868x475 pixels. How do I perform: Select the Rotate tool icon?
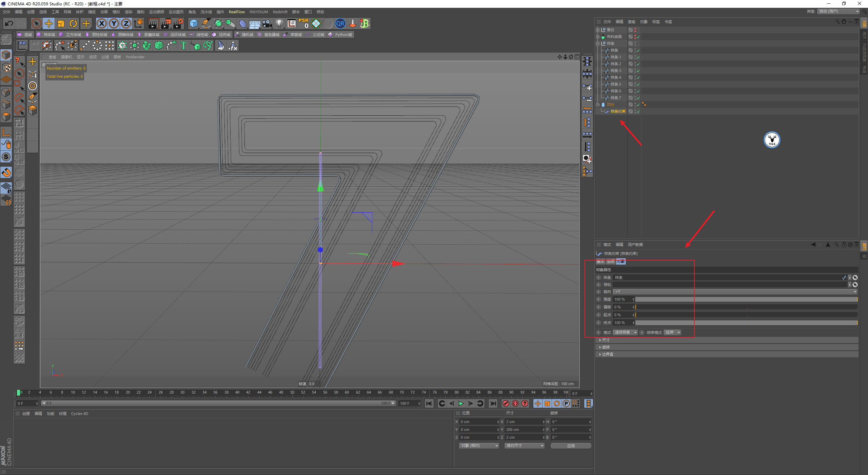pyautogui.click(x=73, y=23)
